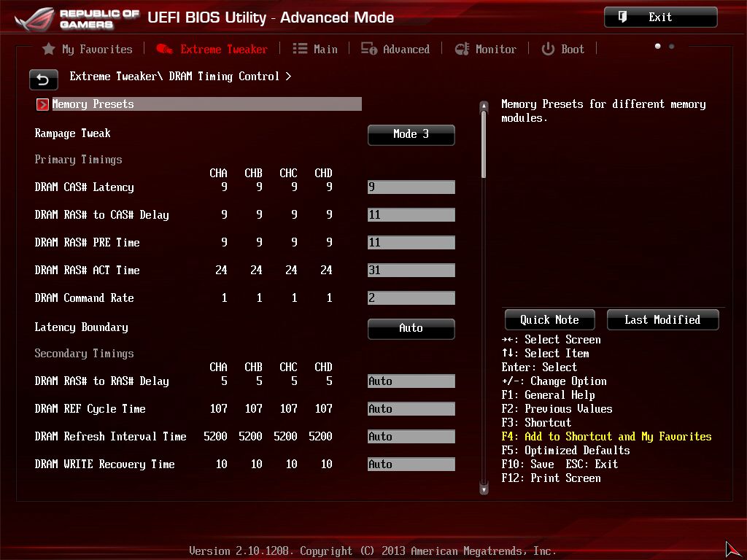This screenshot has height=560, width=747.
Task: Select the Rampage Tweak label
Action: coord(72,133)
